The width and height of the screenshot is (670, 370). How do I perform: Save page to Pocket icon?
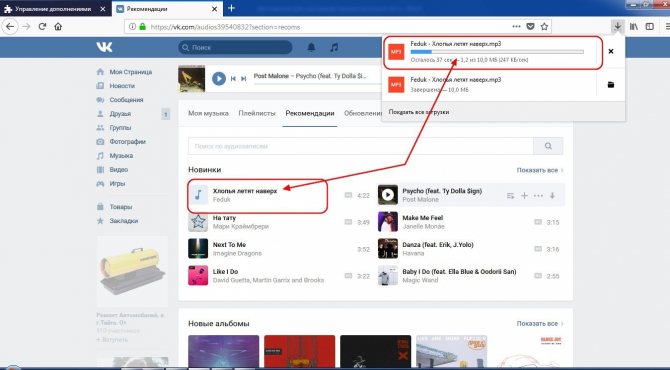coord(530,26)
